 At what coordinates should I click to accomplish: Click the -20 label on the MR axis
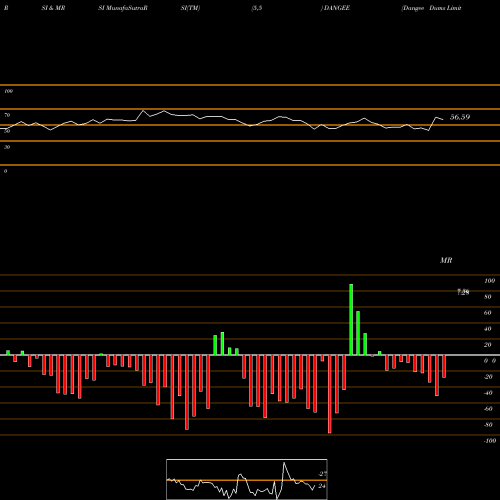[488, 377]
